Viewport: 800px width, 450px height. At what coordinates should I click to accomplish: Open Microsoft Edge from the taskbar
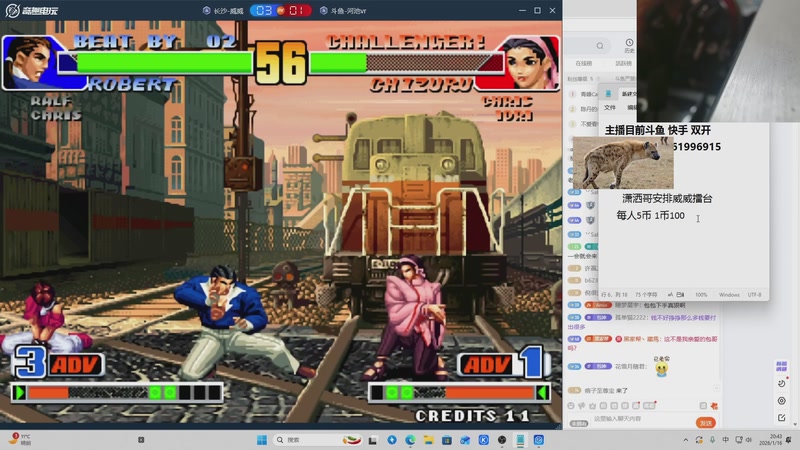410,440
